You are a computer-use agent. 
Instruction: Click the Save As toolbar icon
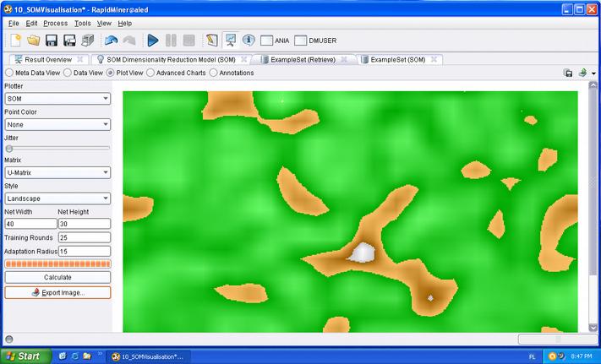pos(69,41)
